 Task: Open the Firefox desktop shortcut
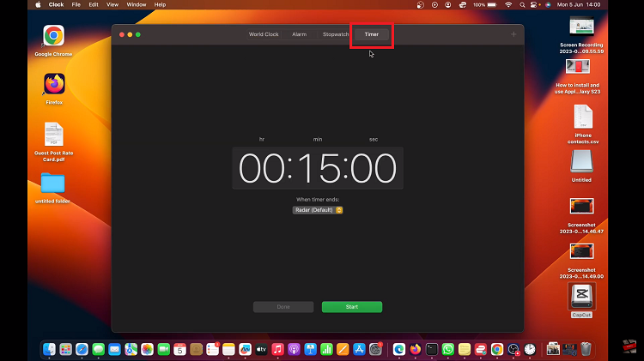pyautogui.click(x=54, y=84)
